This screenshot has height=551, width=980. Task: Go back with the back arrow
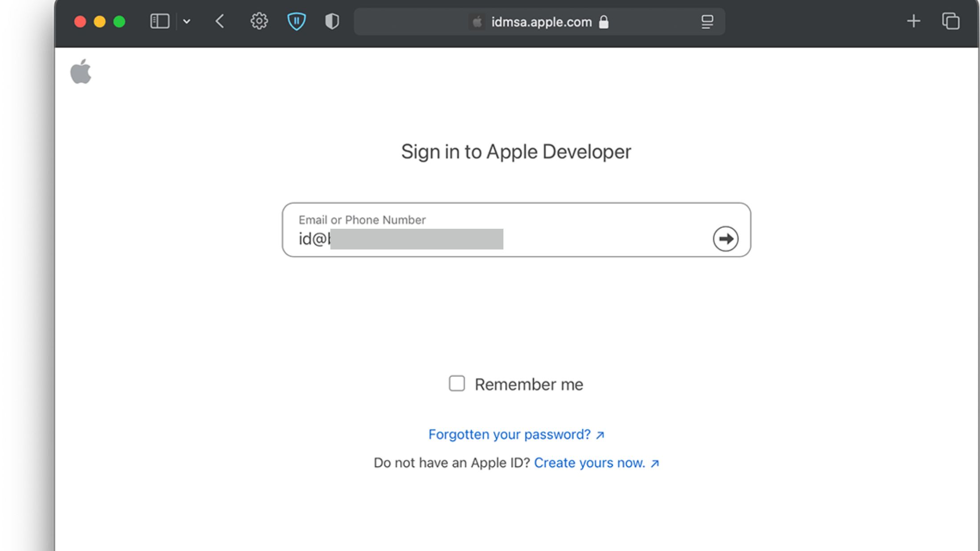pos(220,21)
